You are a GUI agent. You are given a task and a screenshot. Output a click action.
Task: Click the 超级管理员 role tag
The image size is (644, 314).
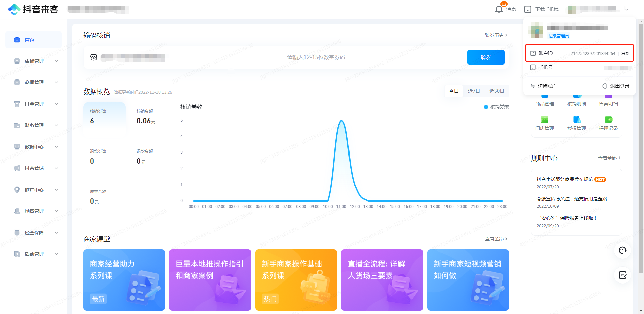559,36
